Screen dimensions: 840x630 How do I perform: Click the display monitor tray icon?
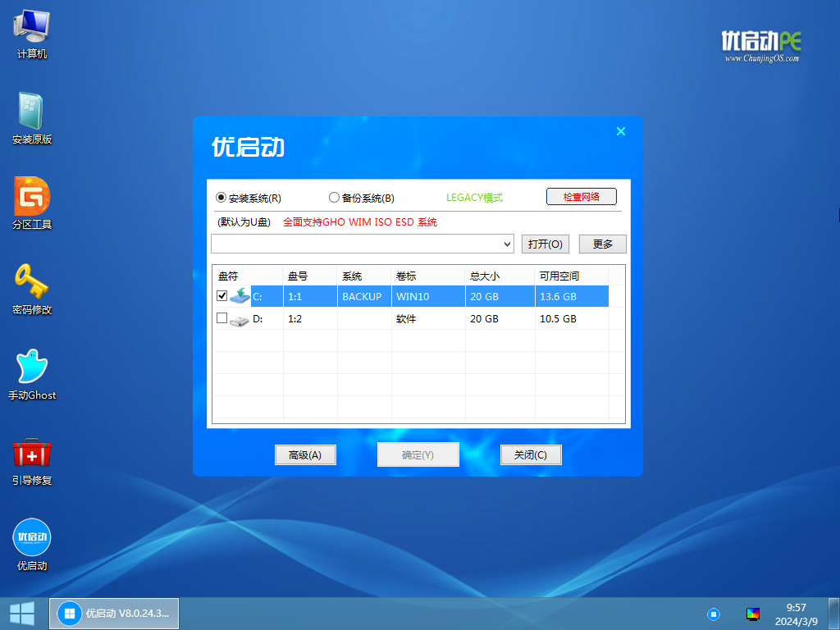(x=753, y=614)
